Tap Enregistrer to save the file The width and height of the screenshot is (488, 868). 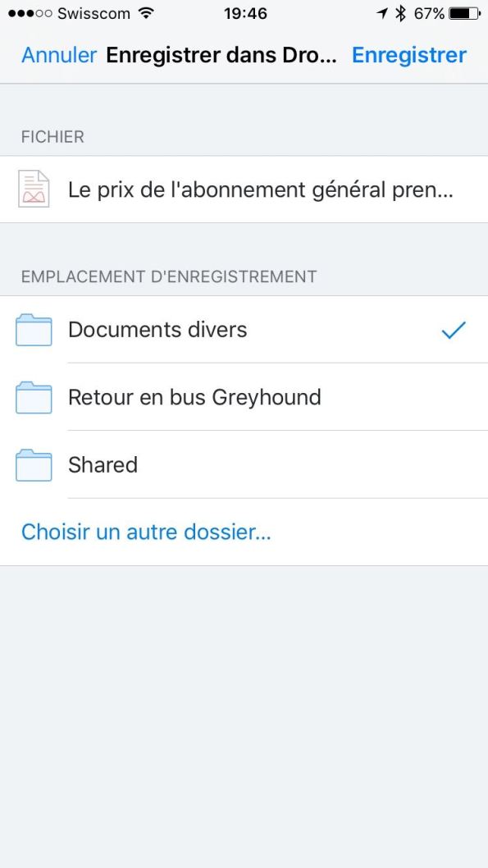(408, 55)
